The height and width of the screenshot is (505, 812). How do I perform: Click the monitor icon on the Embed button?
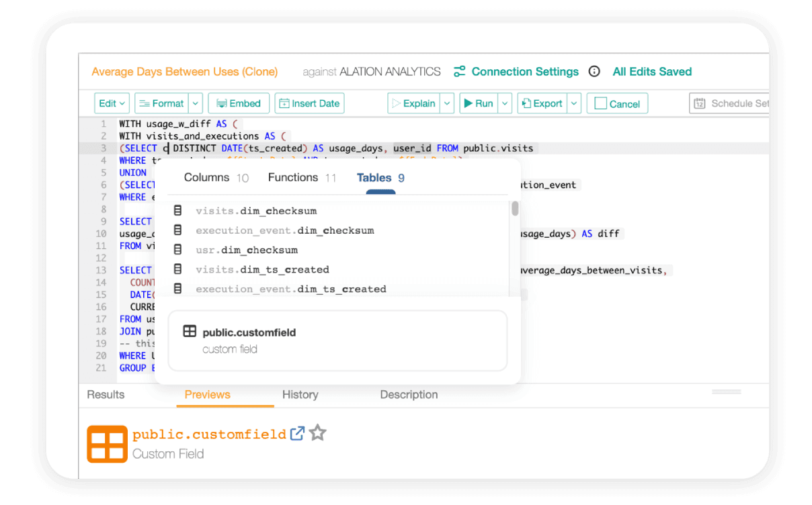point(222,103)
